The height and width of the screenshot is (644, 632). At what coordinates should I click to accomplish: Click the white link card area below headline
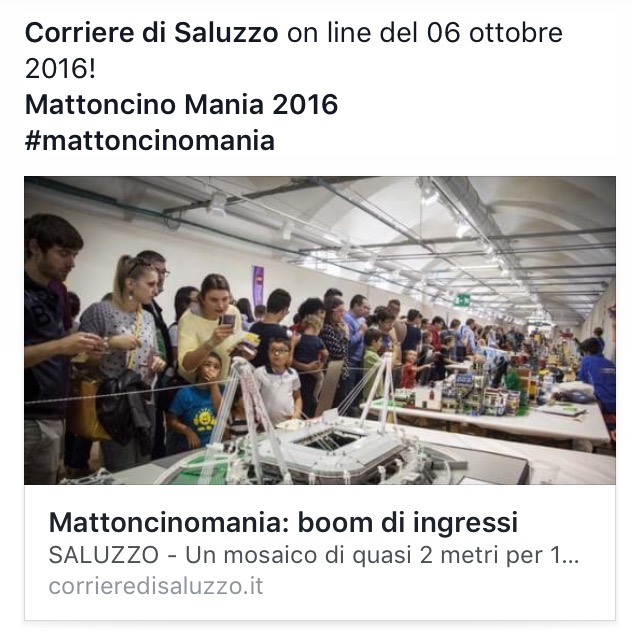click(x=319, y=552)
